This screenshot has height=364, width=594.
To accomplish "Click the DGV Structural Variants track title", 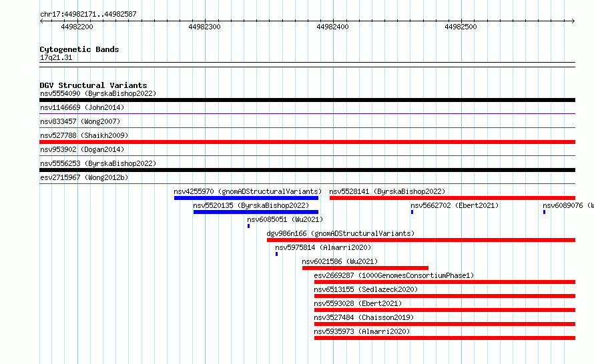I will click(93, 85).
